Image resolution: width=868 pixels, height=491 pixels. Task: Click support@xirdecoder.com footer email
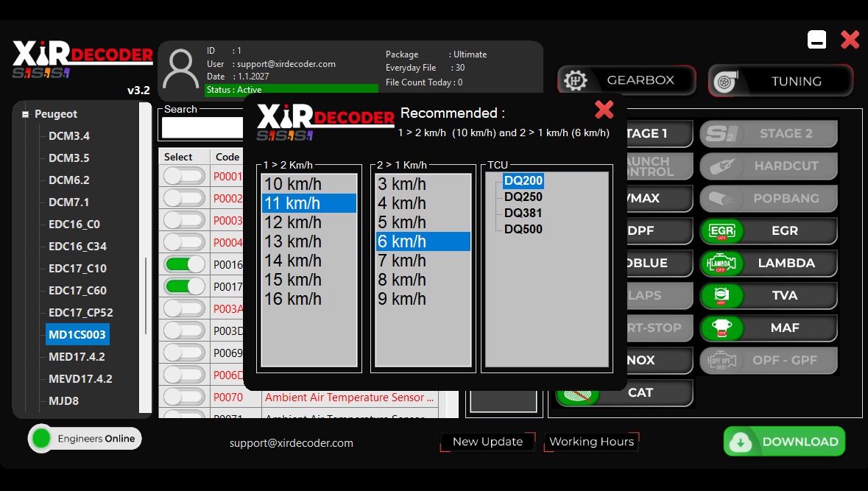[292, 443]
